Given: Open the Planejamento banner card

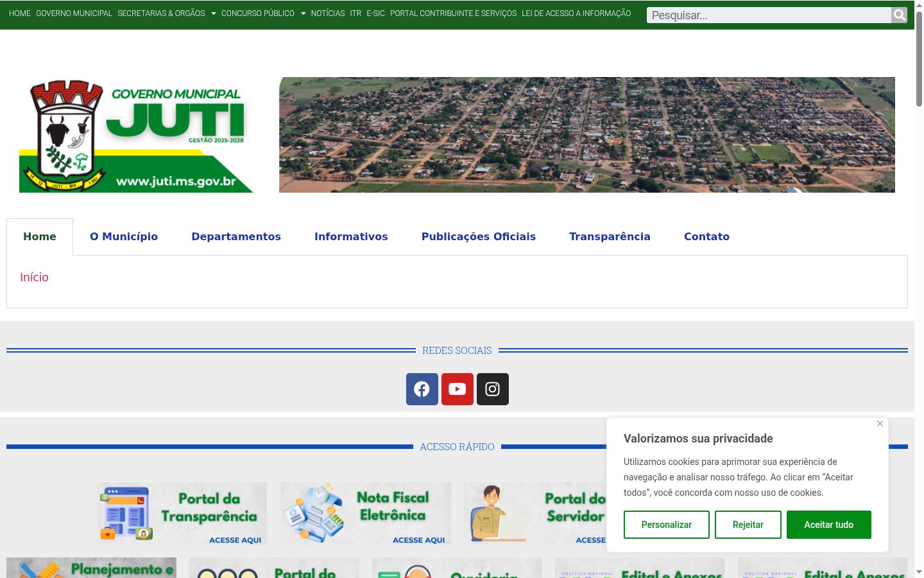Looking at the screenshot, I should click(91, 568).
